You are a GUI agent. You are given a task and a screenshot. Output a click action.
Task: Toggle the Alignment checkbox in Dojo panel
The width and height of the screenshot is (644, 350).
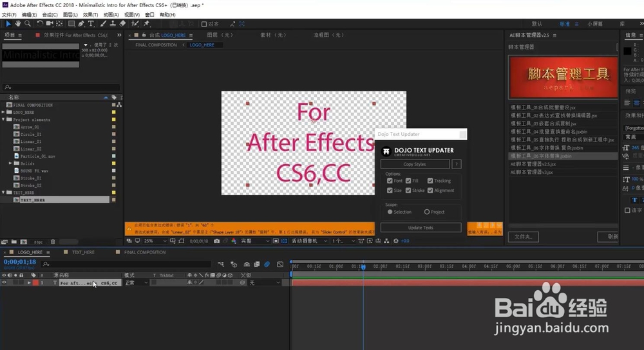coord(430,190)
